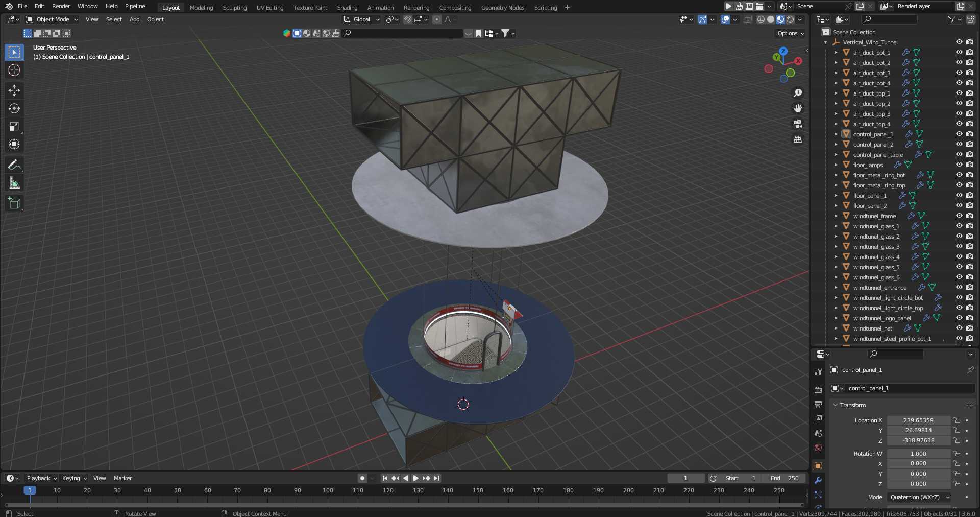Select the Move tool
The height and width of the screenshot is (517, 980).
(14, 90)
